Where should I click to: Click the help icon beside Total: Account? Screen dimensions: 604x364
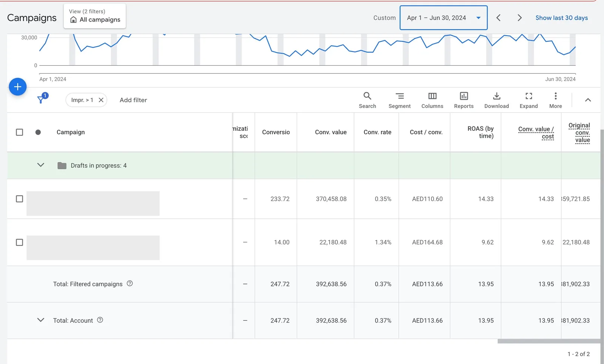(100, 320)
